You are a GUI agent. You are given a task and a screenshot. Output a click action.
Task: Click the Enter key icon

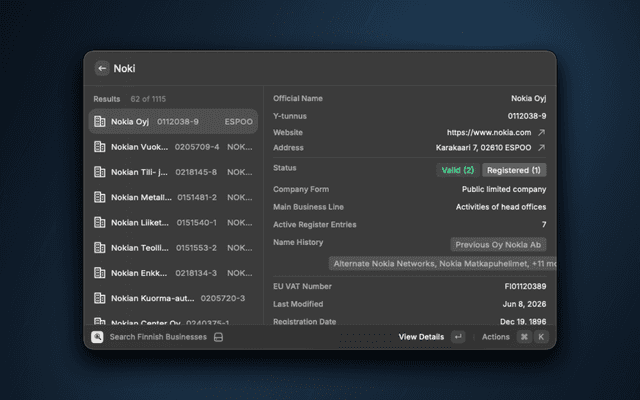(458, 337)
